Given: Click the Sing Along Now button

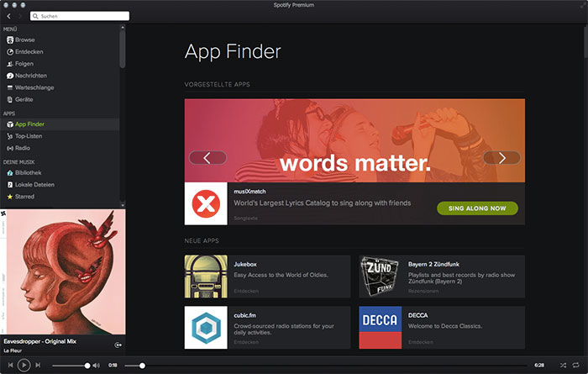Looking at the screenshot, I should point(477,208).
